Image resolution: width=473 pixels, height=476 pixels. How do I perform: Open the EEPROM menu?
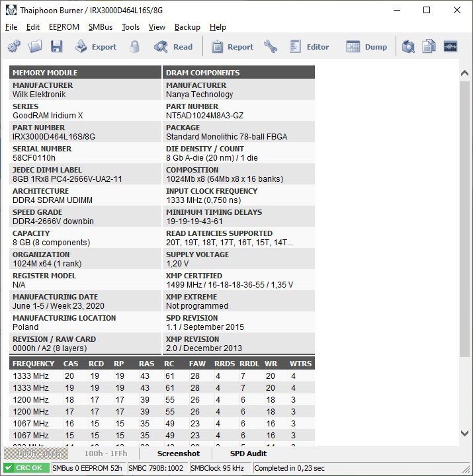pos(64,27)
